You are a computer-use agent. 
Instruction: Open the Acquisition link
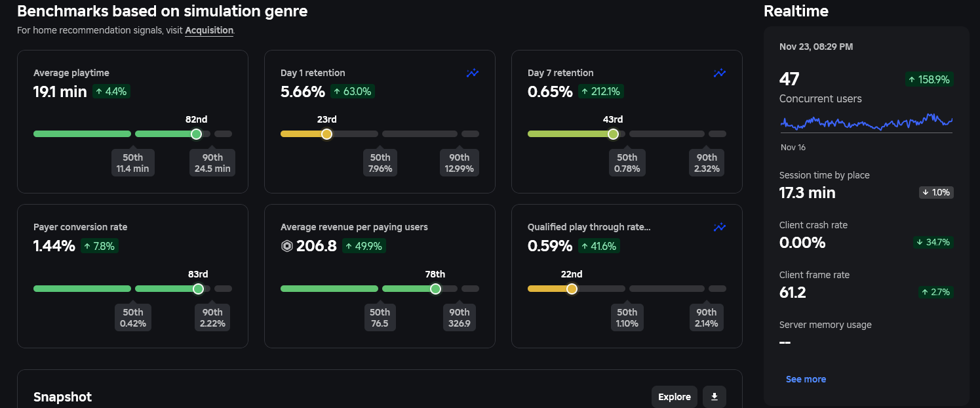tap(209, 30)
